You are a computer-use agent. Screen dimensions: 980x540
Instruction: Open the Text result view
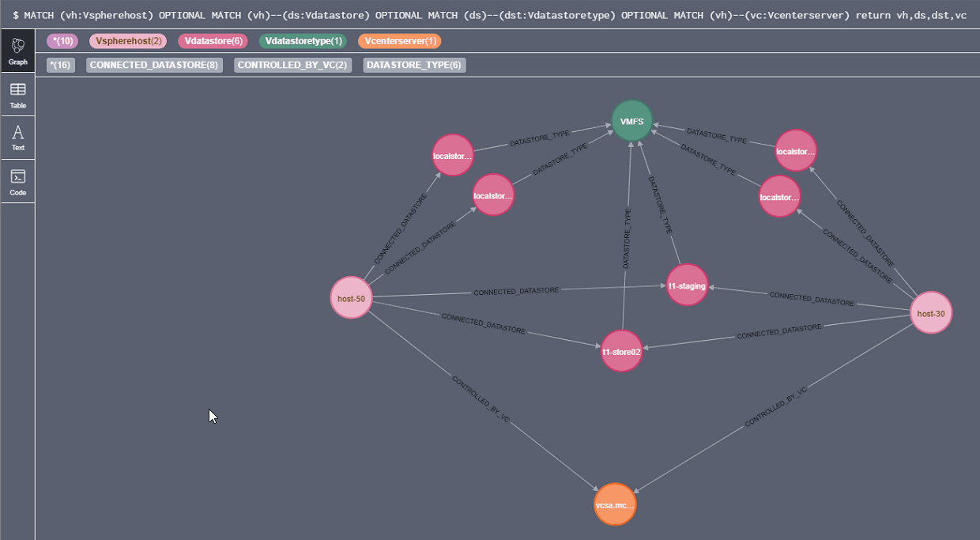(17, 138)
